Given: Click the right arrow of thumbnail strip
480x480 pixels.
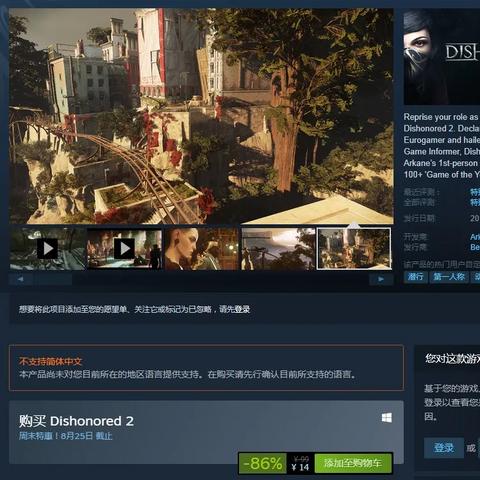Looking at the screenshot, I should 381,279.
